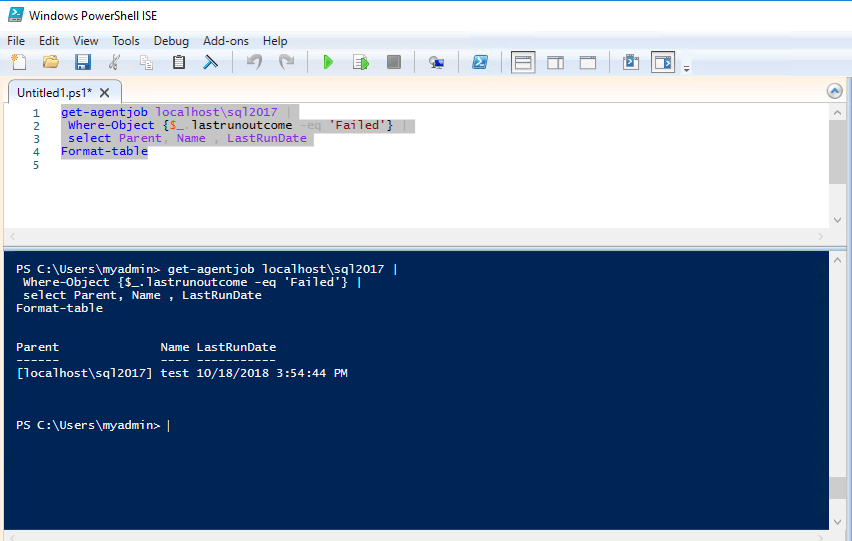Open the Tools menu
The height and width of the screenshot is (541, 852).
(126, 41)
